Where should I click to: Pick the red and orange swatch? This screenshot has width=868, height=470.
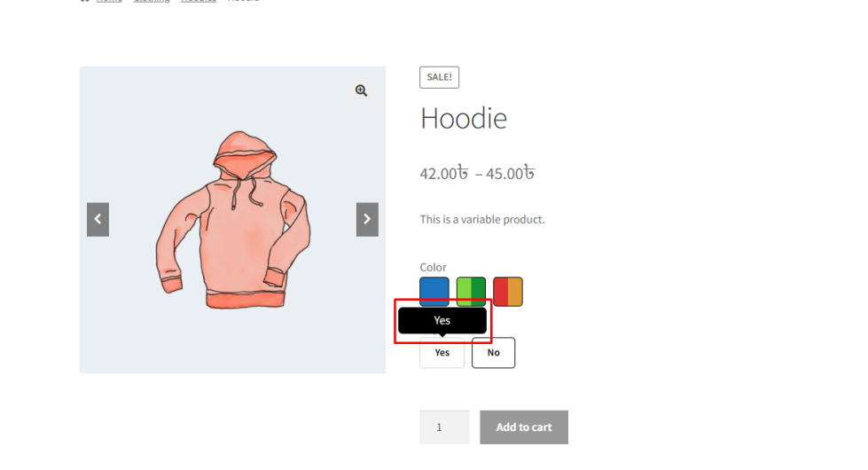pyautogui.click(x=508, y=291)
